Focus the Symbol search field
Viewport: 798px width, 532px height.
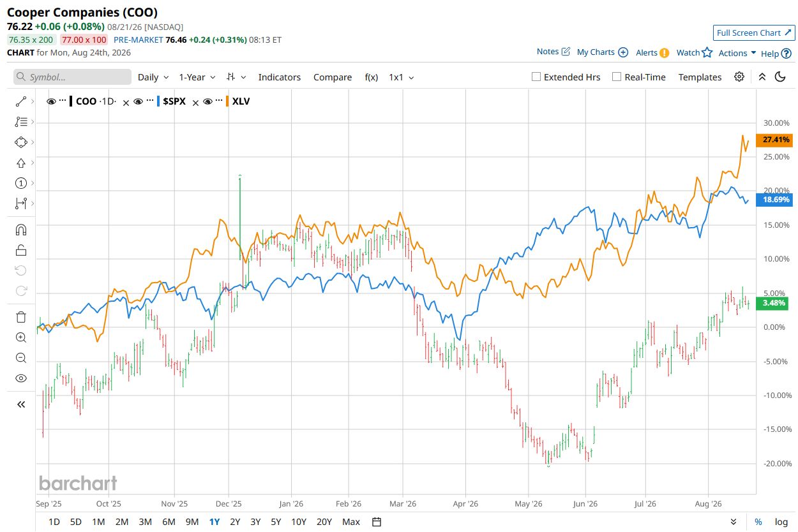72,77
